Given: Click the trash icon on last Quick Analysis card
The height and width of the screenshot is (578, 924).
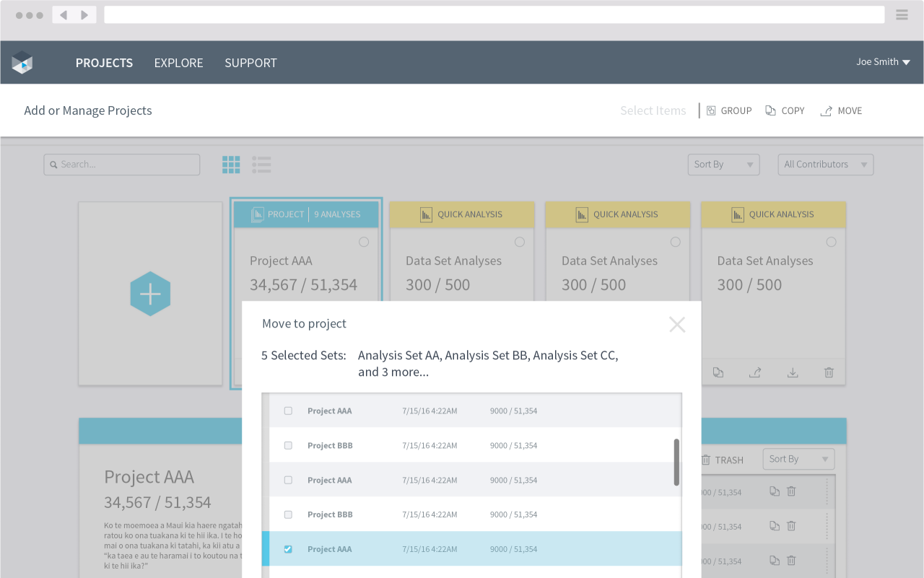Looking at the screenshot, I should [829, 372].
